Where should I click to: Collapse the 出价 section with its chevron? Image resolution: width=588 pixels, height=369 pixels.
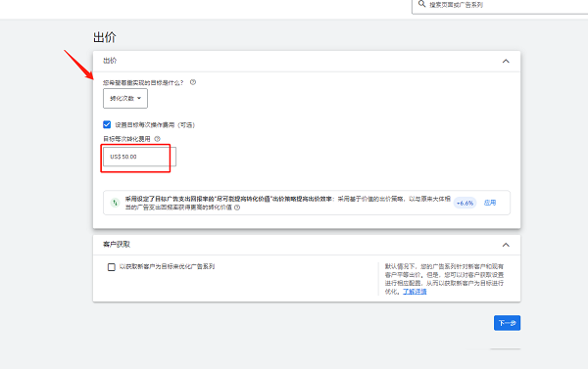tap(506, 61)
